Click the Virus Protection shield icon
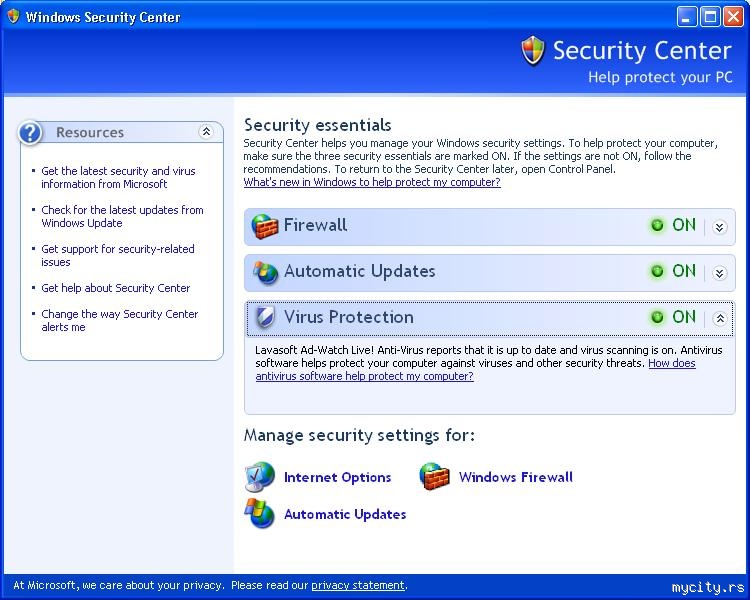 tap(265, 318)
